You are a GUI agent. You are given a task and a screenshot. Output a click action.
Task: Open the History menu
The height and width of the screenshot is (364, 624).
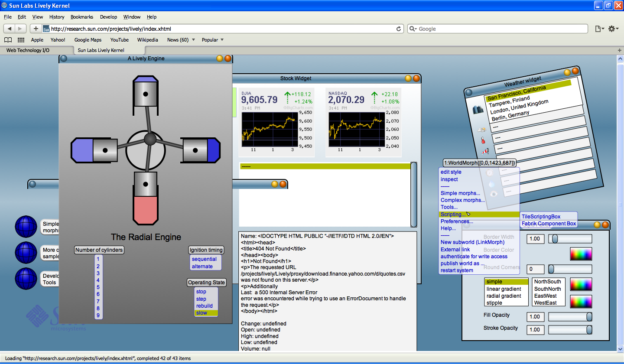(x=57, y=17)
